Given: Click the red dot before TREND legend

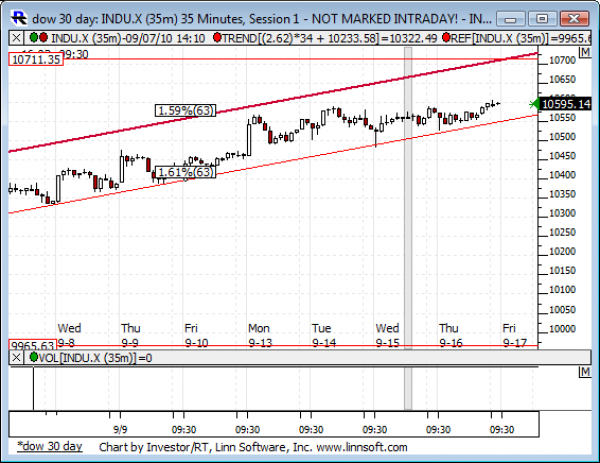Looking at the screenshot, I should coord(217,37).
